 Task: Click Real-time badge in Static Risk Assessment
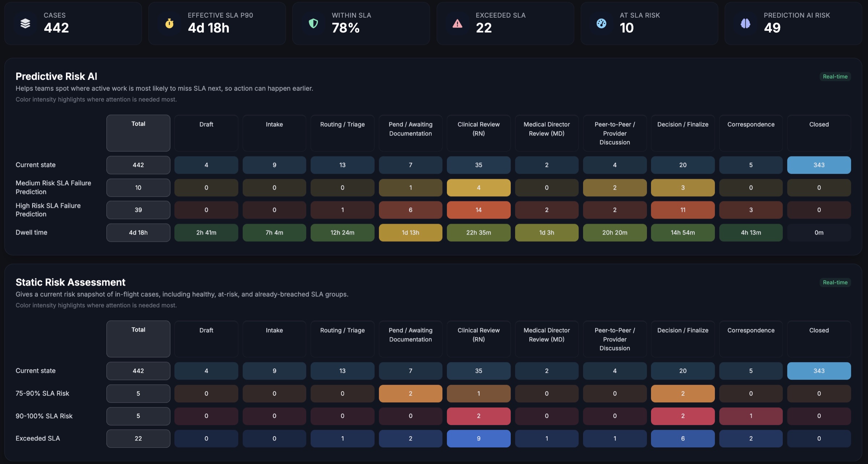[x=835, y=282]
